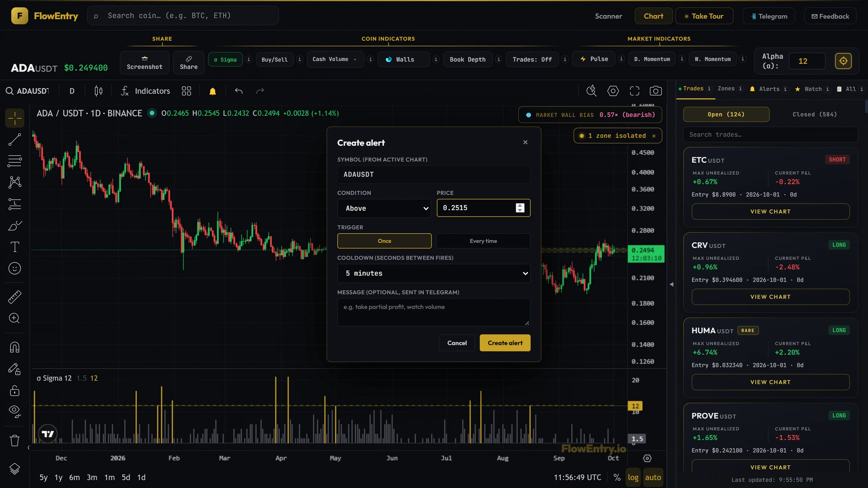Viewport: 868px width, 488px height.
Task: Open the layout grid selector
Action: pos(186,91)
